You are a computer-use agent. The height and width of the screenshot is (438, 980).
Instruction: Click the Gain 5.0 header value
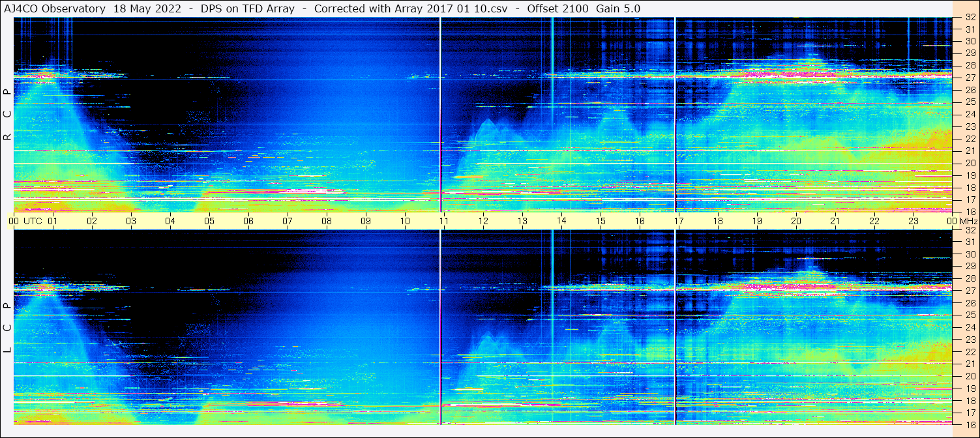[618, 8]
